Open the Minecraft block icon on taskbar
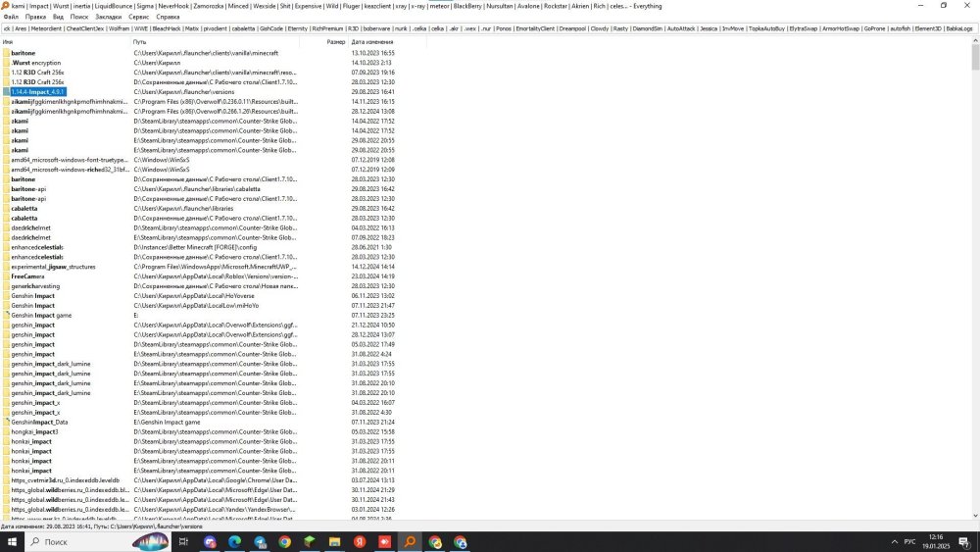 pos(310,541)
